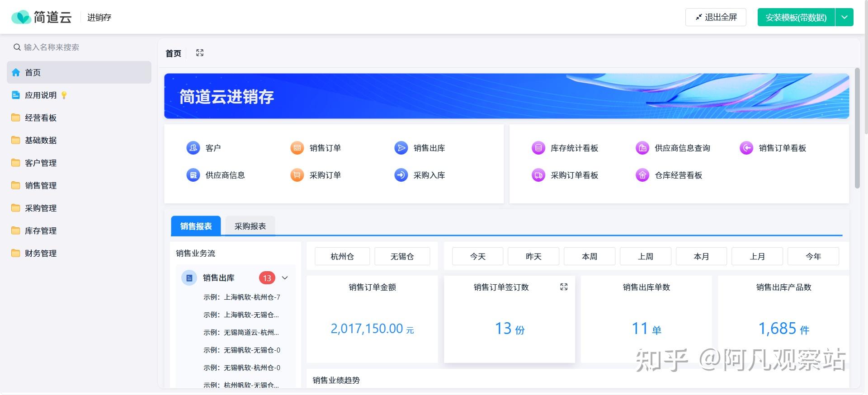The height and width of the screenshot is (395, 868).
Task: Click the vertical scrollbar of the dashboard
Action: pos(857,128)
